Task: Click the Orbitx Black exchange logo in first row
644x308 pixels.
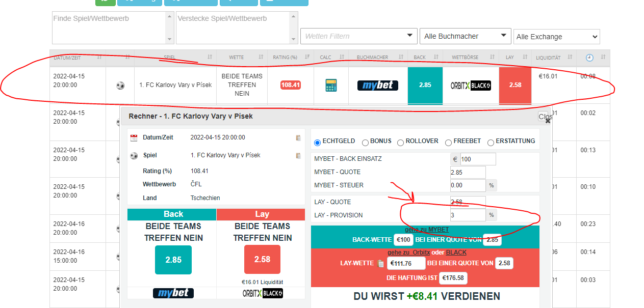Action: [x=471, y=85]
